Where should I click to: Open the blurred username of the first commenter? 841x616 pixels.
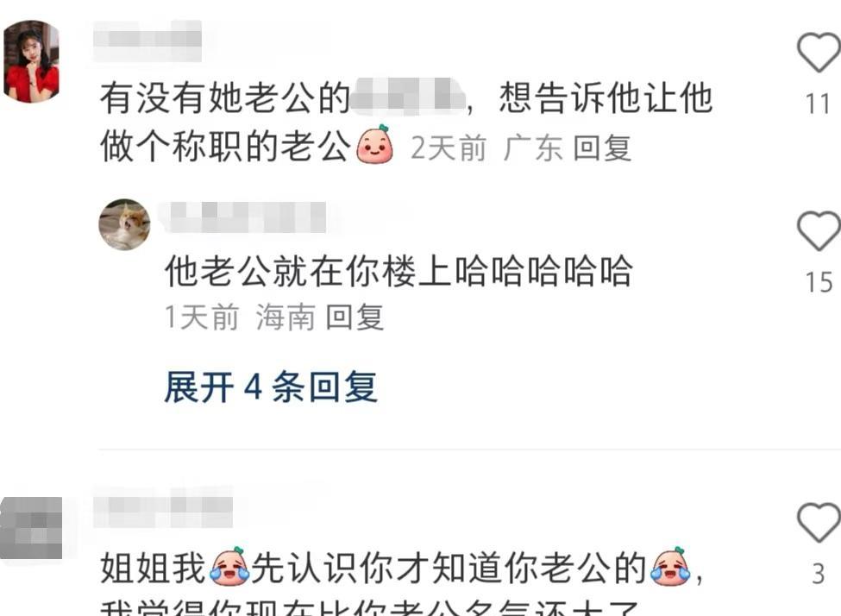coord(147,41)
